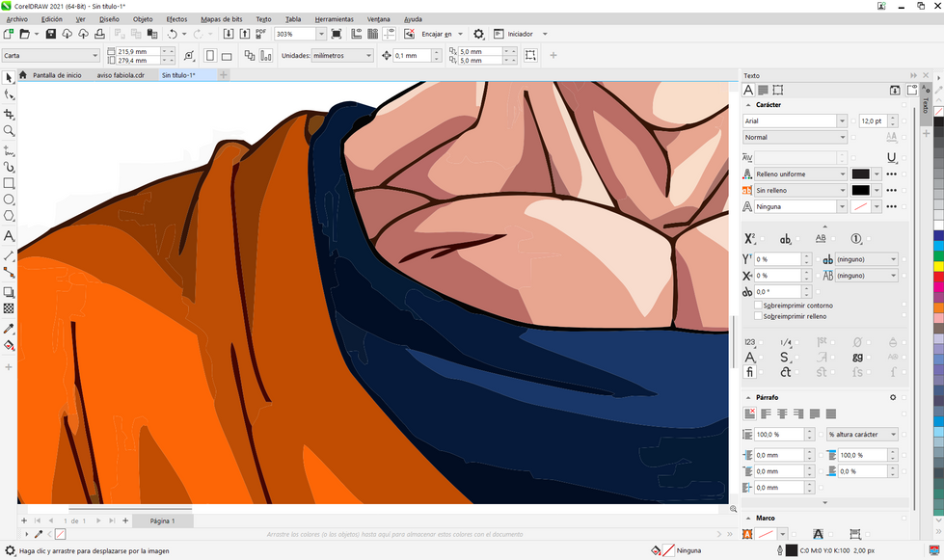The height and width of the screenshot is (560, 944).
Task: Select the Parallel Dimension tool
Action: click(x=9, y=255)
